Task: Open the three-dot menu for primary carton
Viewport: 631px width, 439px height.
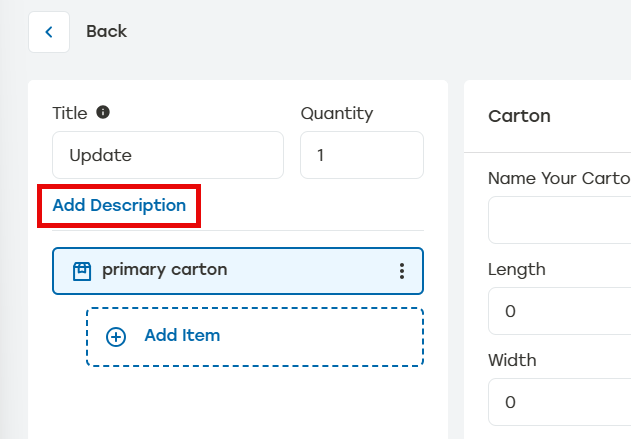Action: [x=402, y=271]
